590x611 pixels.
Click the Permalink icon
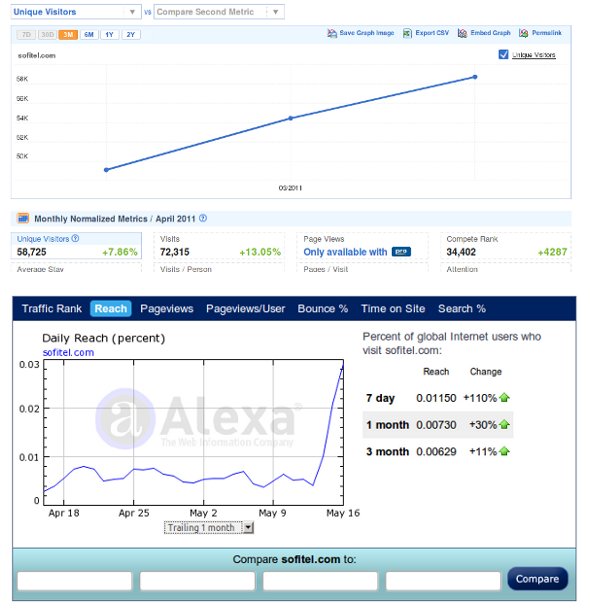[523, 34]
